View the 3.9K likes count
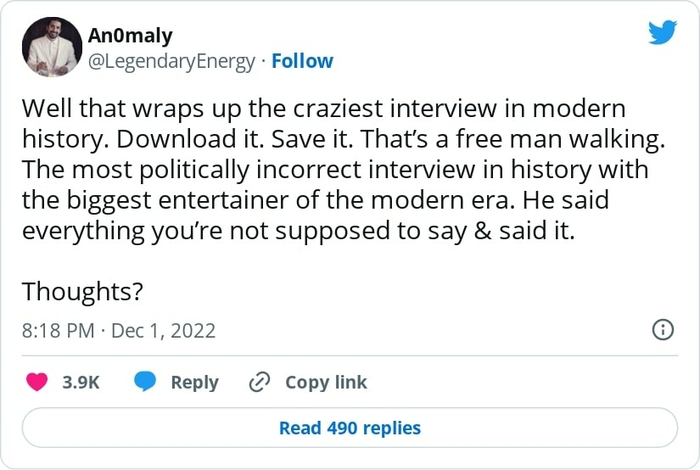The image size is (700, 470). (x=81, y=382)
